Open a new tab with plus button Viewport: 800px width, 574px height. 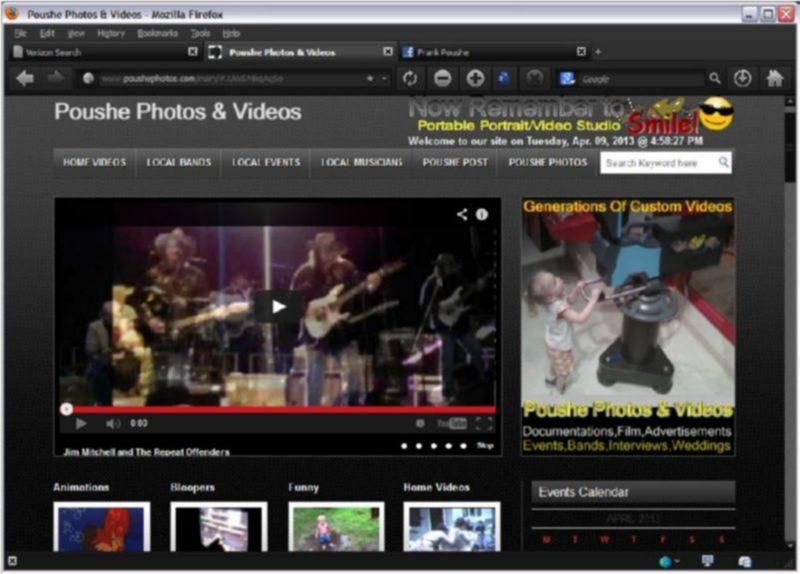pyautogui.click(x=598, y=52)
